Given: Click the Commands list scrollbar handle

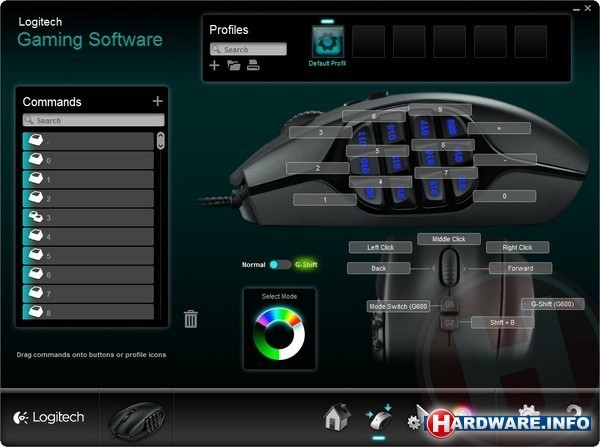Looking at the screenshot, I should click(x=161, y=140).
